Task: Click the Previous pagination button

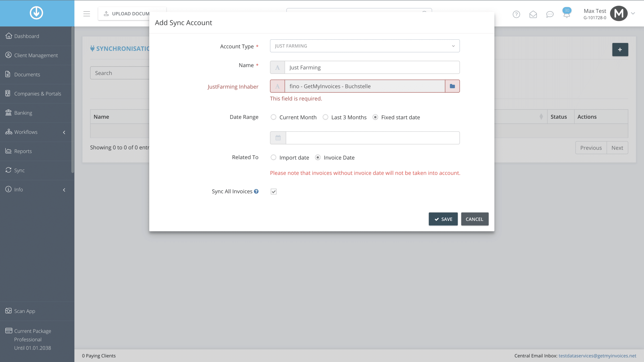Action: point(591,148)
